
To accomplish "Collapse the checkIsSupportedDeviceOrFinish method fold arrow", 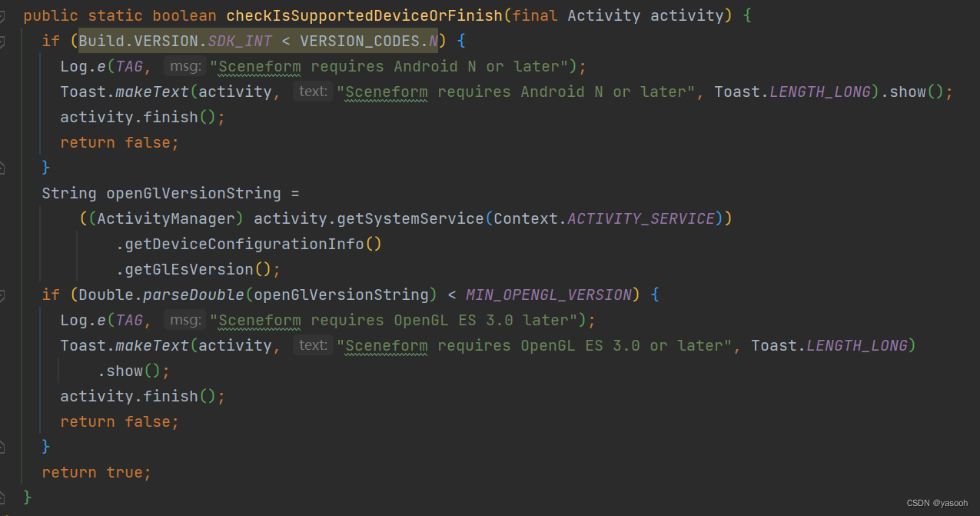I will coord(6,15).
